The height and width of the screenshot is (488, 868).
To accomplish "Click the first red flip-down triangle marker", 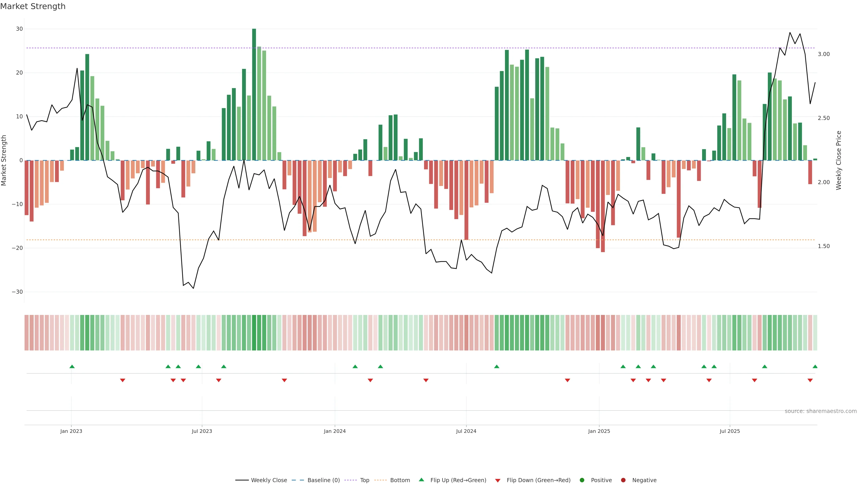I will 123,380.
